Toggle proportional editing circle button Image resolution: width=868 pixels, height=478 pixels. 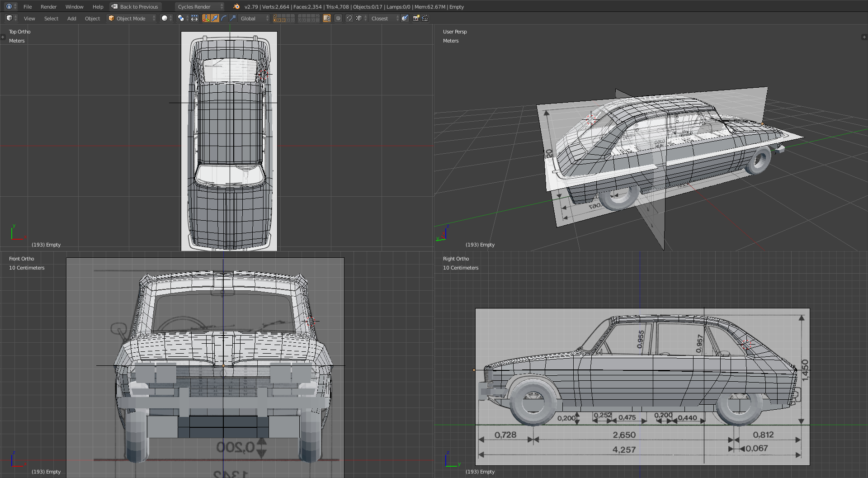pos(338,18)
